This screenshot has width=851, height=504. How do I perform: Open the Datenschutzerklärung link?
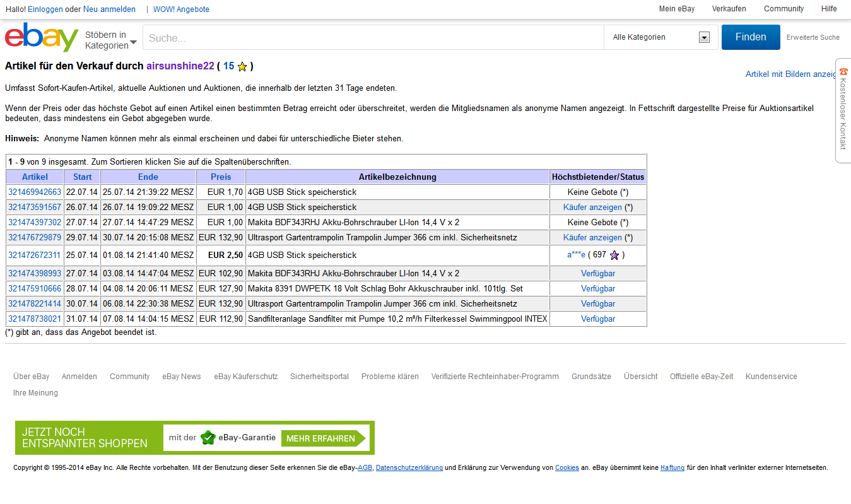[409, 468]
